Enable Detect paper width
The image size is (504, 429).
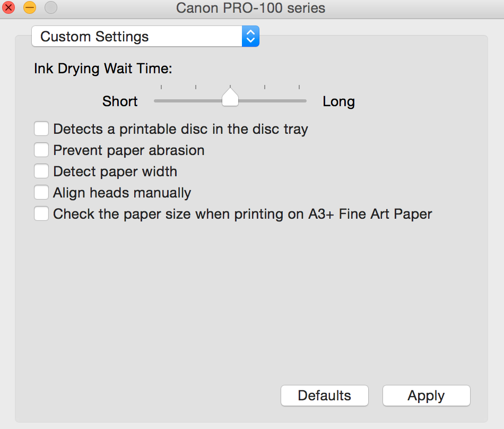(x=41, y=171)
